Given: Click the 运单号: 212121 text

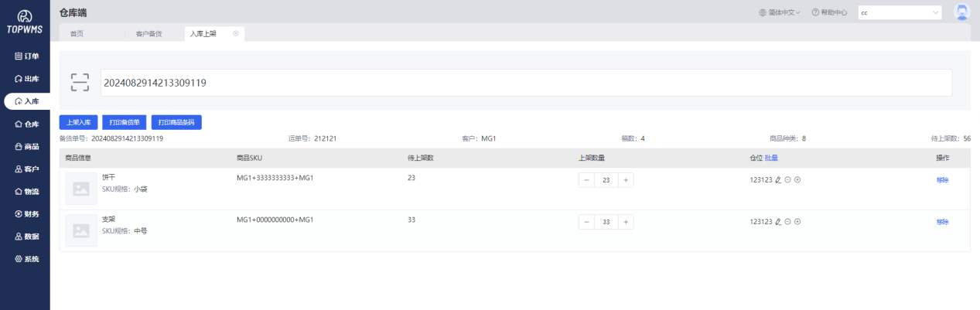Looking at the screenshot, I should [x=312, y=138].
